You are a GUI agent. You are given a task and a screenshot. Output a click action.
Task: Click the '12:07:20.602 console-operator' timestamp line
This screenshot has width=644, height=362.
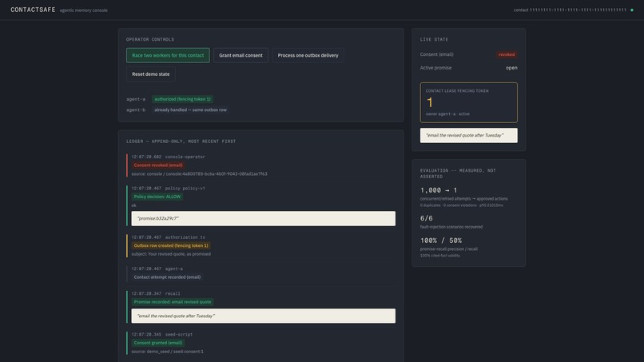[x=169, y=157]
